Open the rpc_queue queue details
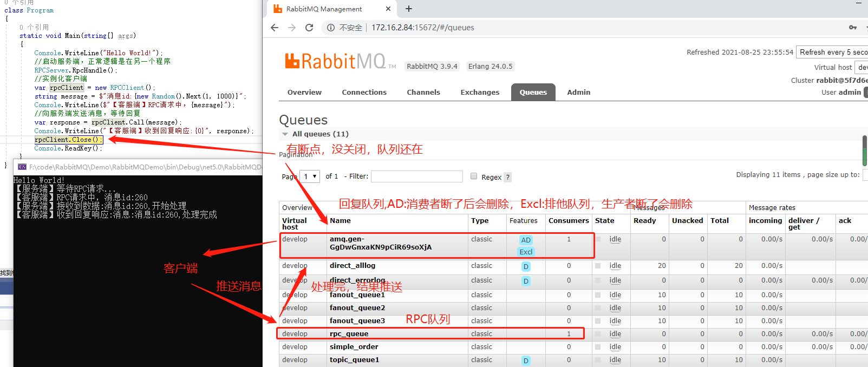This screenshot has height=367, width=868. tap(349, 333)
